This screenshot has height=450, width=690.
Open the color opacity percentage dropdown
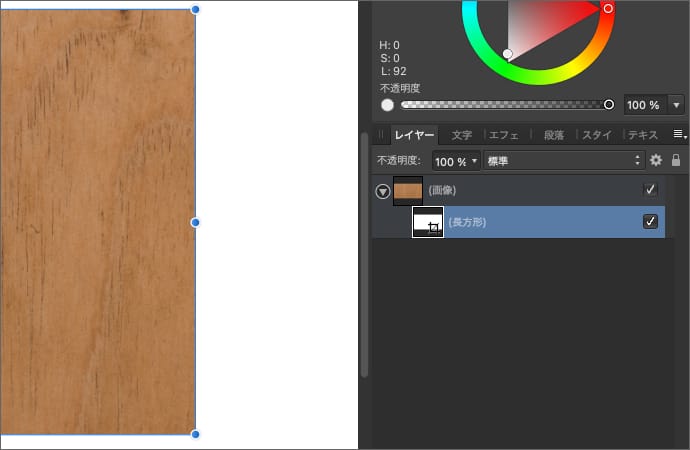click(677, 105)
